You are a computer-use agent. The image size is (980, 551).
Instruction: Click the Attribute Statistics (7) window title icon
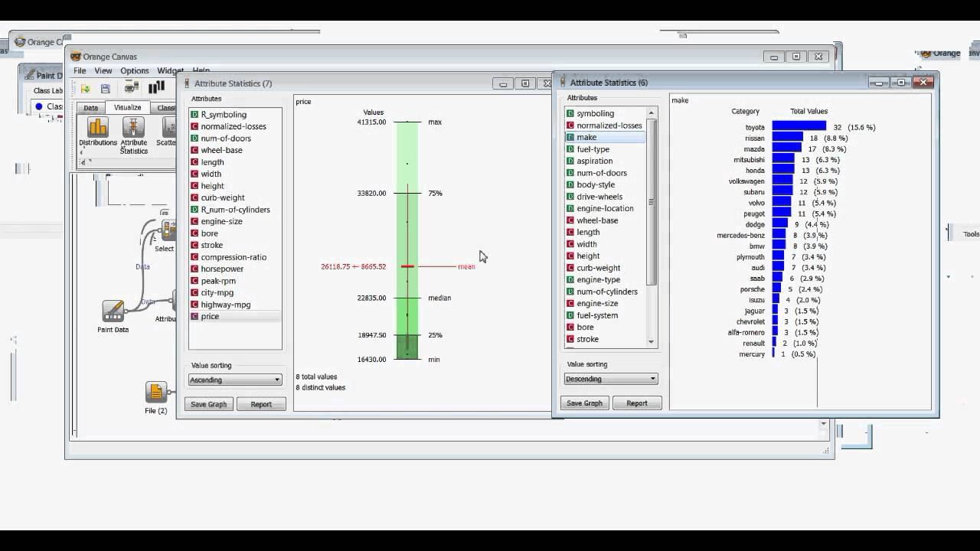pos(187,83)
